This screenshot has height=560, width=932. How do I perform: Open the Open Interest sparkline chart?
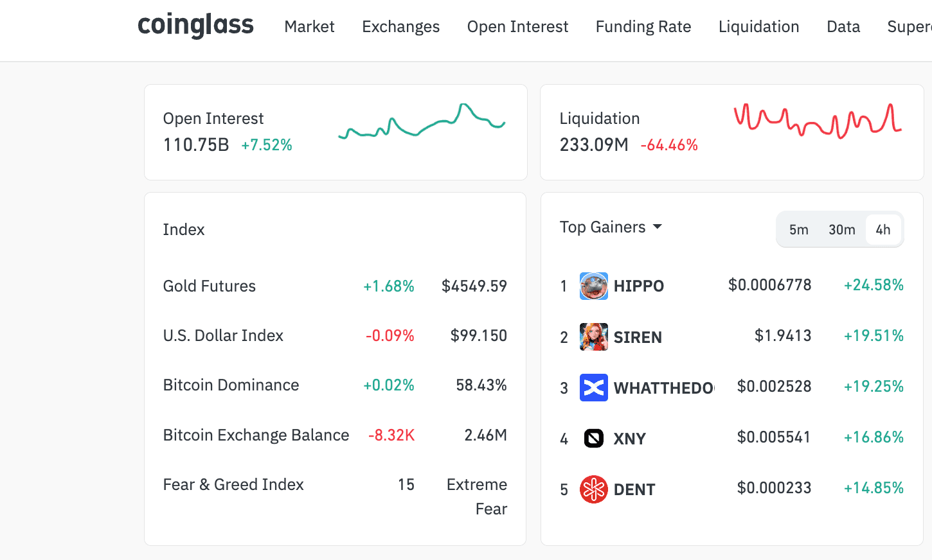422,122
